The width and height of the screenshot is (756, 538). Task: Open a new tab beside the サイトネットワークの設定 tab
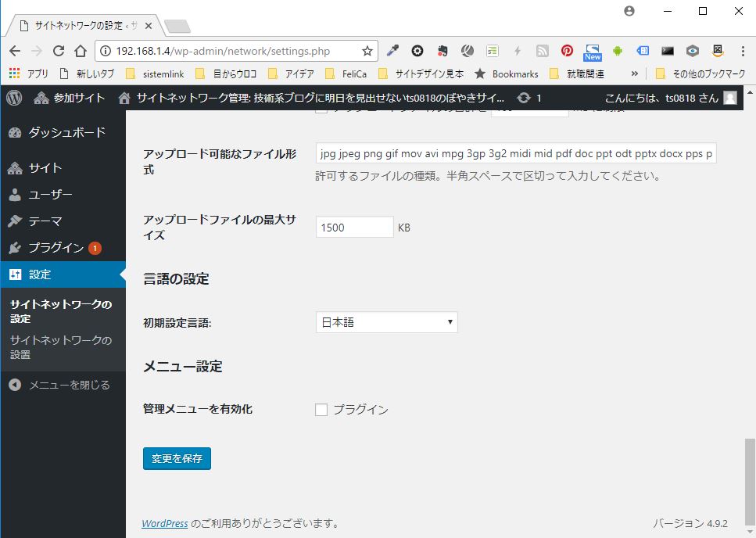177,26
